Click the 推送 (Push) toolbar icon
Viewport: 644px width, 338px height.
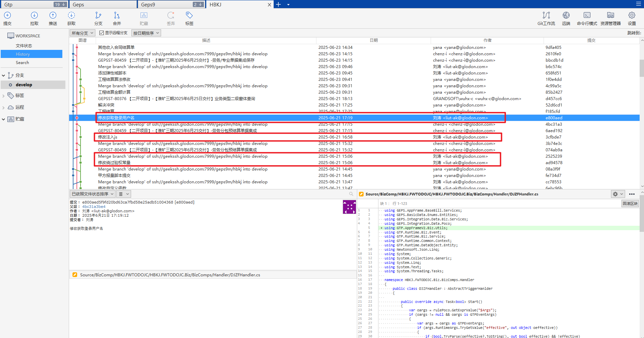point(53,16)
